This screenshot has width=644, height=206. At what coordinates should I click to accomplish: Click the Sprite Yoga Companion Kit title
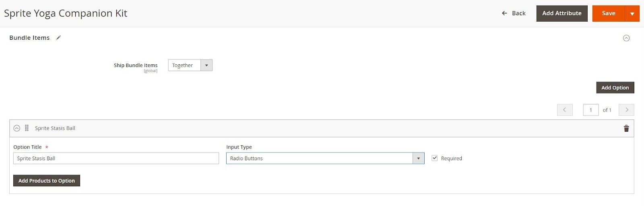tap(66, 13)
